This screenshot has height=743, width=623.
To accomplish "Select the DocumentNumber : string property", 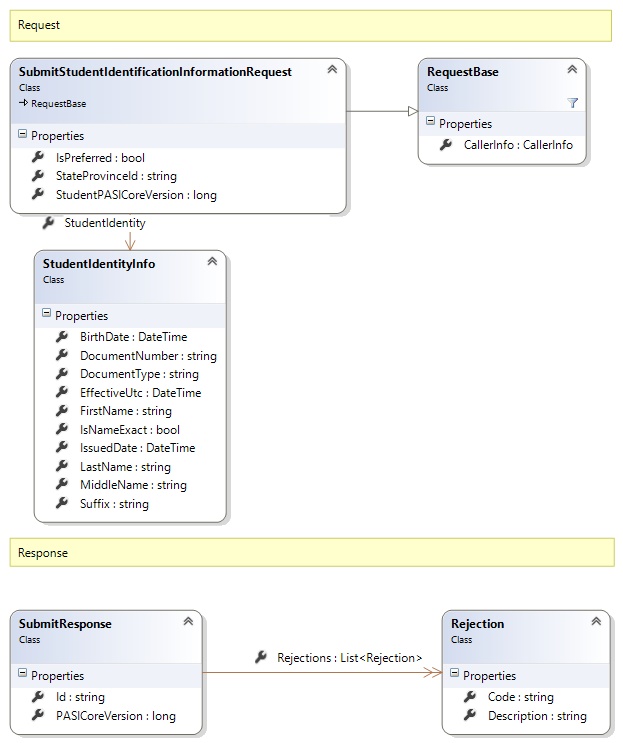I will [147, 356].
